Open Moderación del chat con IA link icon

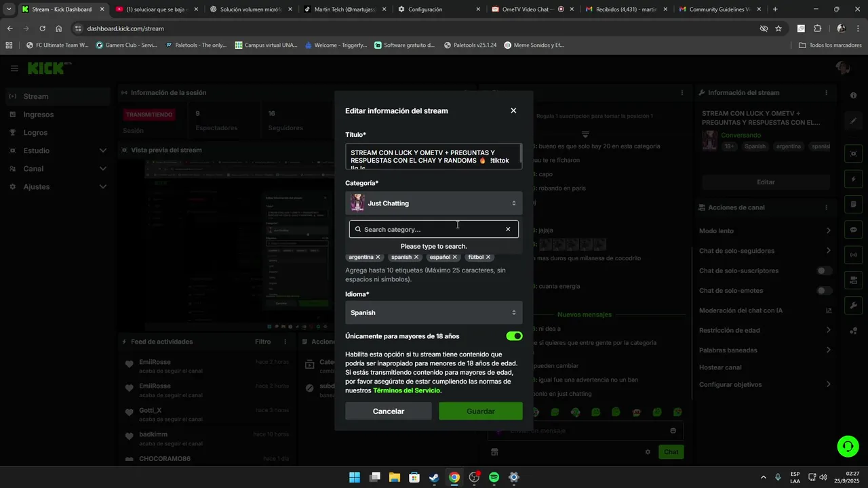point(829,310)
